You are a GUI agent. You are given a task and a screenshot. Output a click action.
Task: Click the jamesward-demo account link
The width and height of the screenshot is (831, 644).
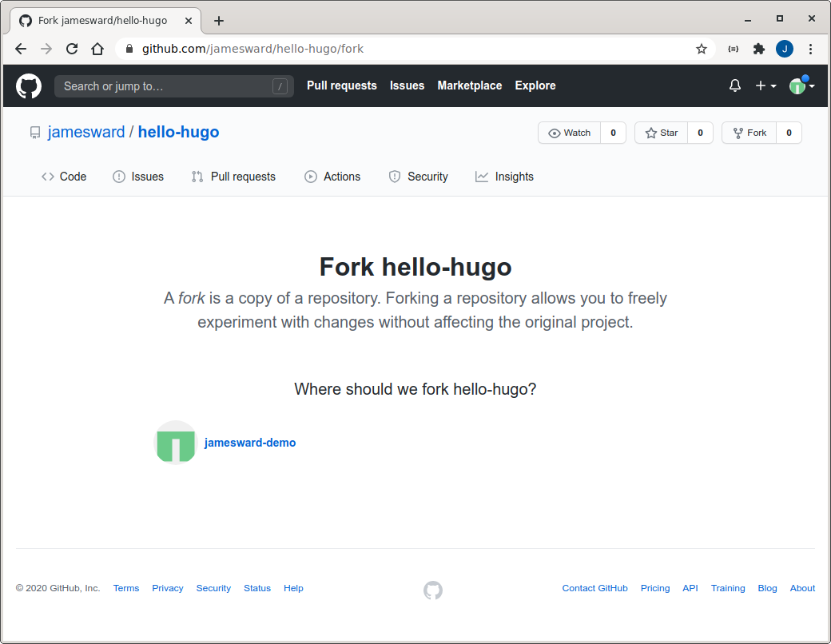[250, 443]
